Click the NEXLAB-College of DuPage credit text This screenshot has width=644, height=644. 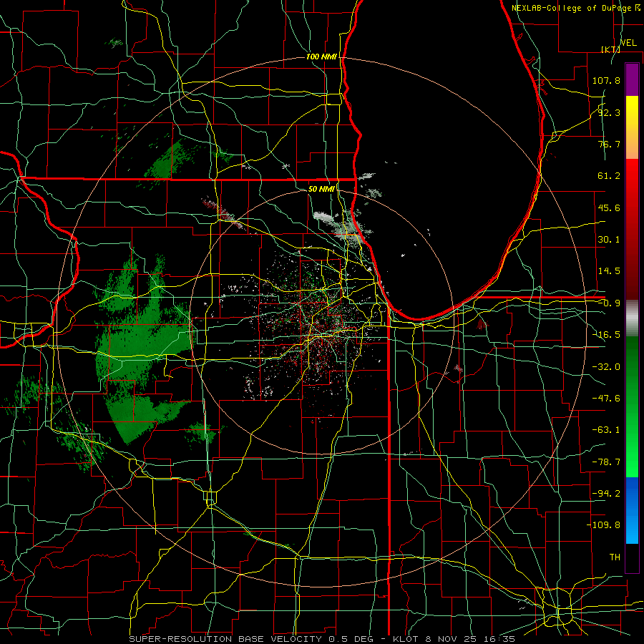click(575, 8)
